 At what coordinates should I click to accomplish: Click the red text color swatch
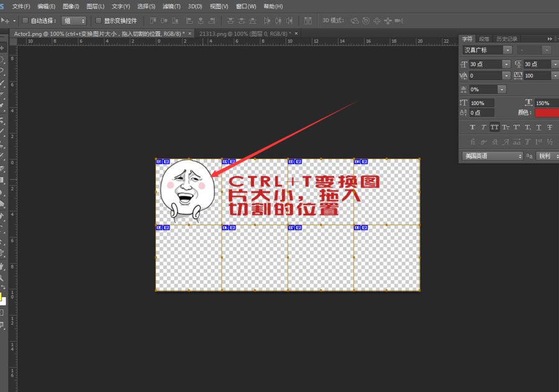547,112
